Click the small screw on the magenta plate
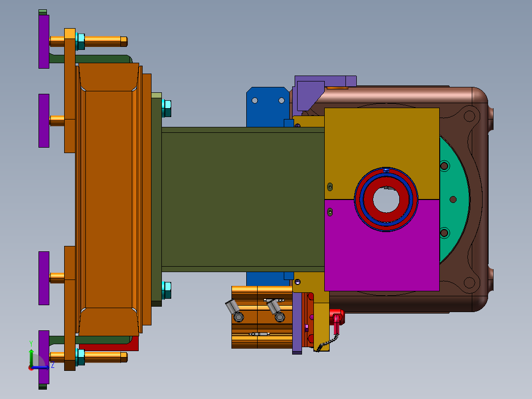The width and height of the screenshot is (532, 399). [x=330, y=212]
